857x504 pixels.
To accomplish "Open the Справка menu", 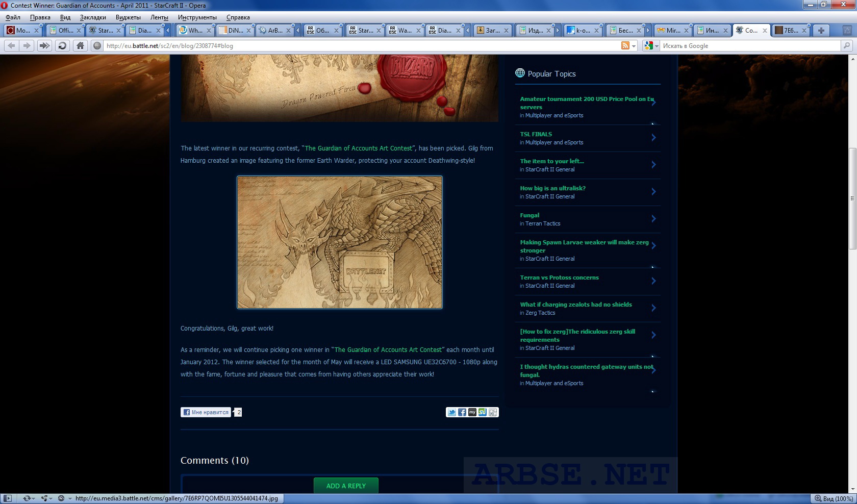I will 238,17.
